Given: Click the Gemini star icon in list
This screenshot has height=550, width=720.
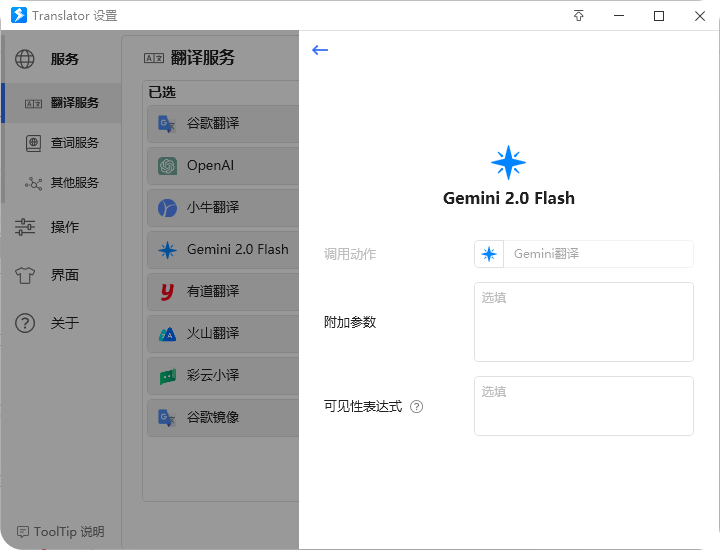Looking at the screenshot, I should (x=167, y=250).
